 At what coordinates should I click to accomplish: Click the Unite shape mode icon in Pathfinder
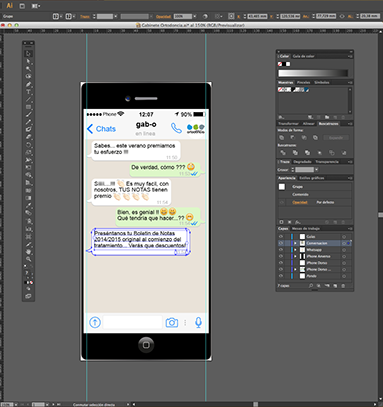(282, 137)
